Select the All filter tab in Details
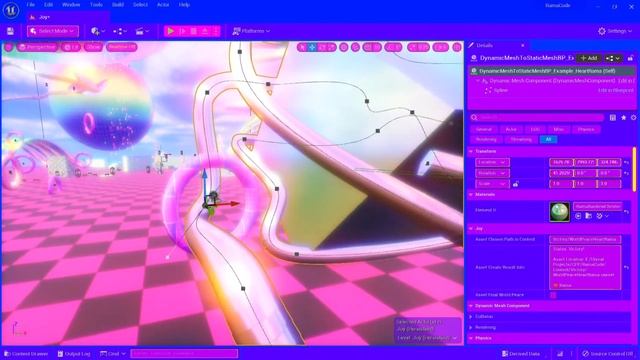This screenshot has width=640, height=360. click(x=549, y=140)
